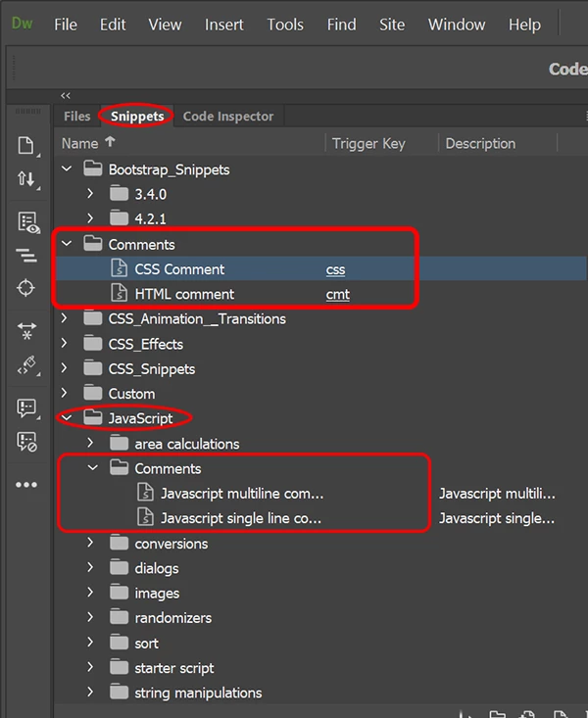Click the Custom folder icon

pos(93,393)
